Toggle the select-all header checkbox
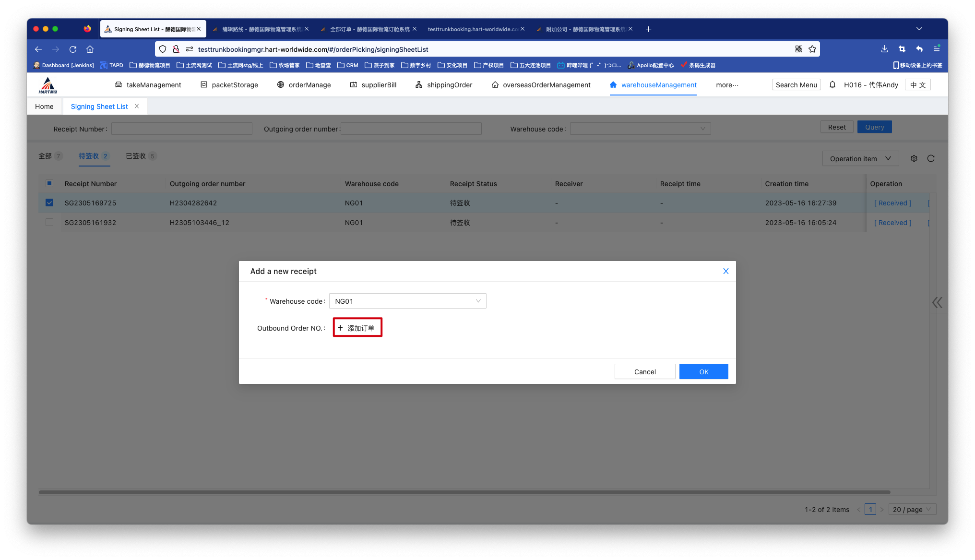Image resolution: width=975 pixels, height=560 pixels. coord(49,183)
